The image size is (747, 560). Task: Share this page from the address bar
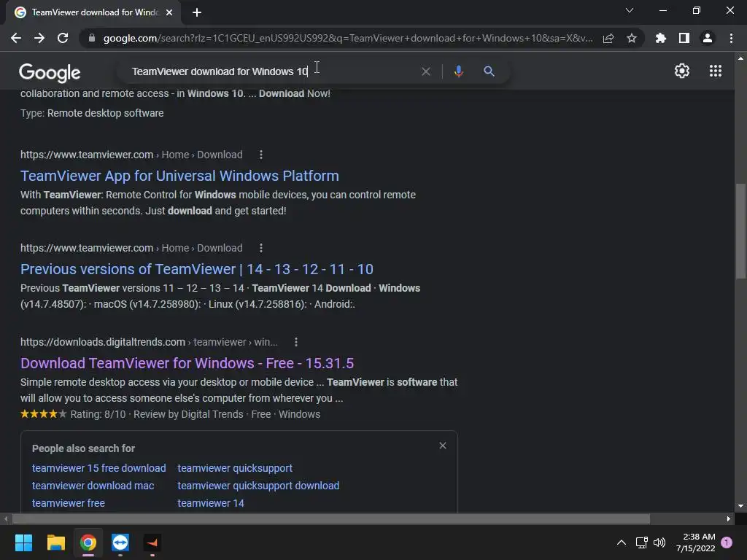608,38
